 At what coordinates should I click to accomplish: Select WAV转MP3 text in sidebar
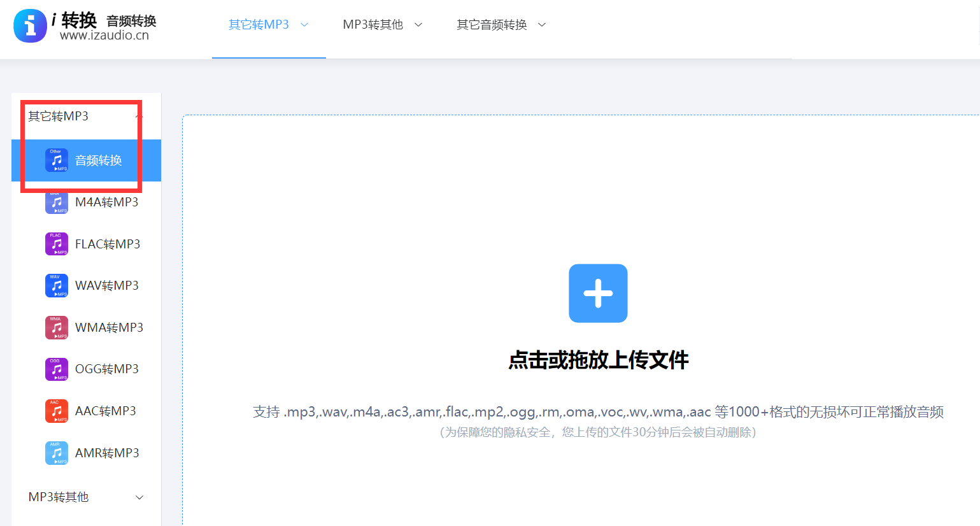pyautogui.click(x=107, y=286)
